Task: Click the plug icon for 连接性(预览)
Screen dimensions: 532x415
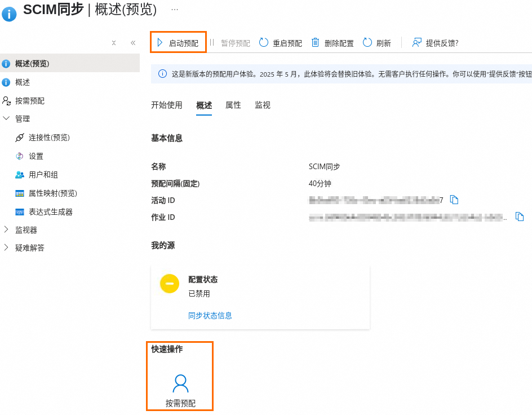Action: (20, 138)
